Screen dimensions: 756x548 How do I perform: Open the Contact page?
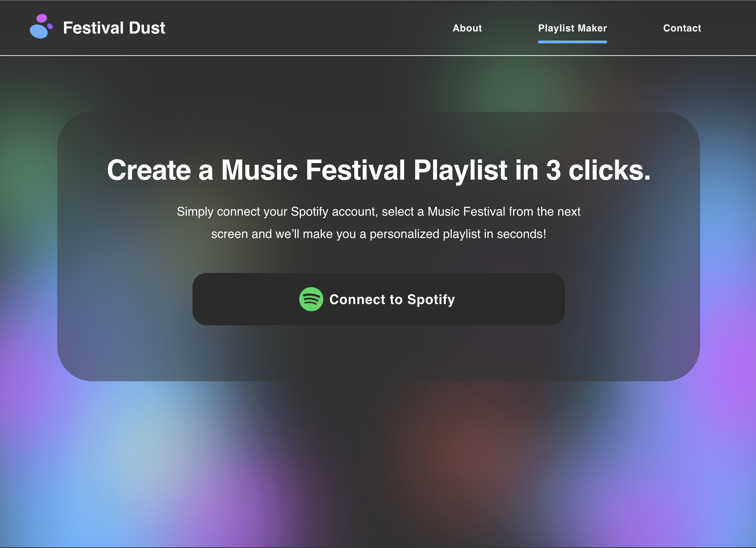tap(682, 28)
